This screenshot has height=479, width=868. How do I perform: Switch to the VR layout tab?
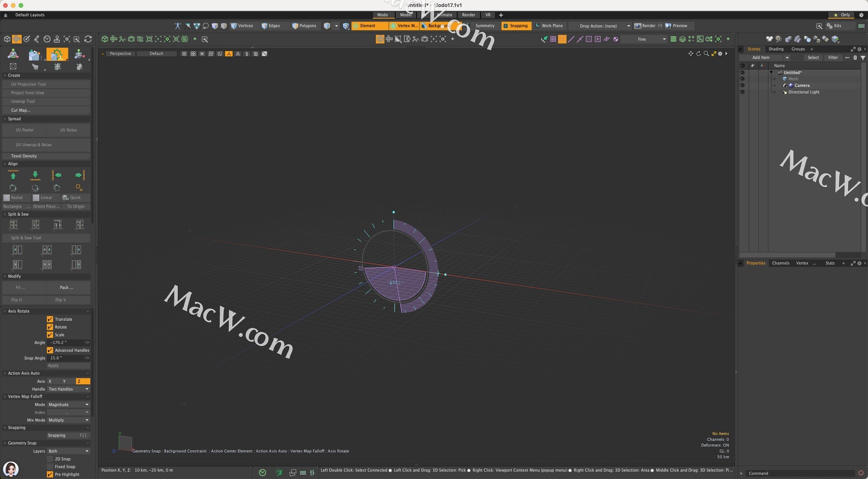tap(488, 15)
